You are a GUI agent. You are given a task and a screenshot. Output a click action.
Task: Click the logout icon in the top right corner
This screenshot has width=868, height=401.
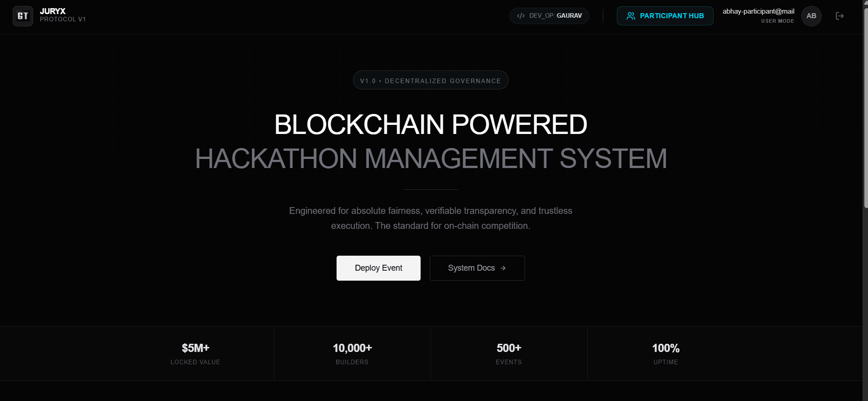[839, 15]
